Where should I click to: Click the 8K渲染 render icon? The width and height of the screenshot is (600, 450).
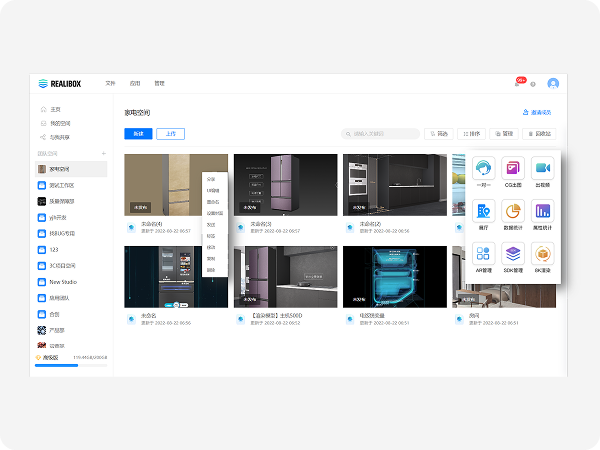[x=543, y=254]
